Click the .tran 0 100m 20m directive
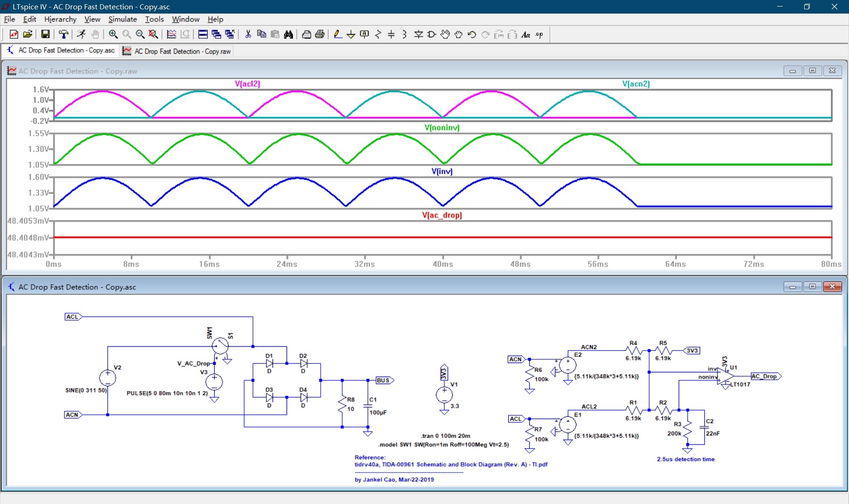The image size is (849, 504). (445, 436)
